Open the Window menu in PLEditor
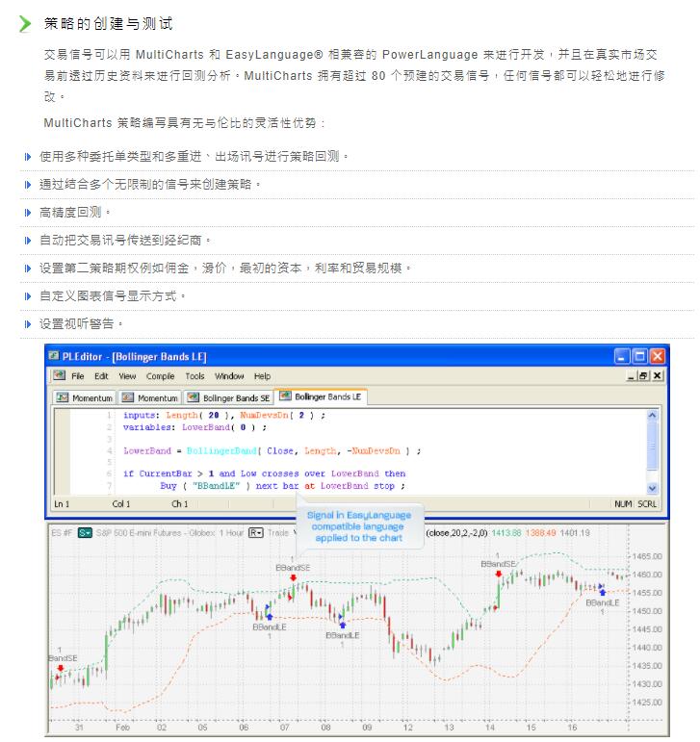Image resolution: width=700 pixels, height=742 pixels. [x=229, y=376]
